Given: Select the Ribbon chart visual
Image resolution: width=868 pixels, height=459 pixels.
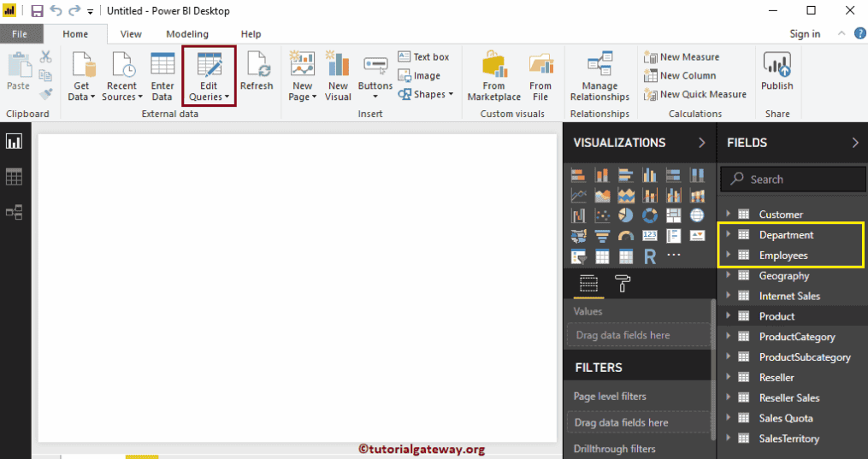Looking at the screenshot, I should [x=698, y=195].
